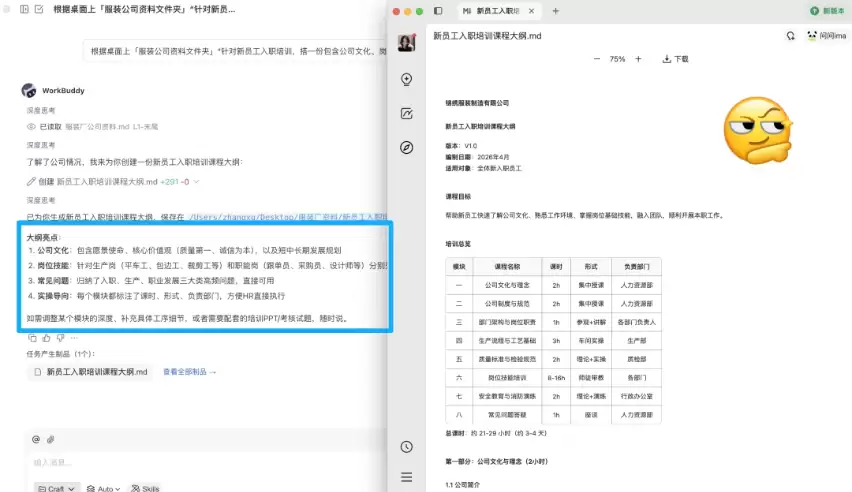The width and height of the screenshot is (852, 492).
Task: Give the reply a thumbs up
Action: coord(46,338)
